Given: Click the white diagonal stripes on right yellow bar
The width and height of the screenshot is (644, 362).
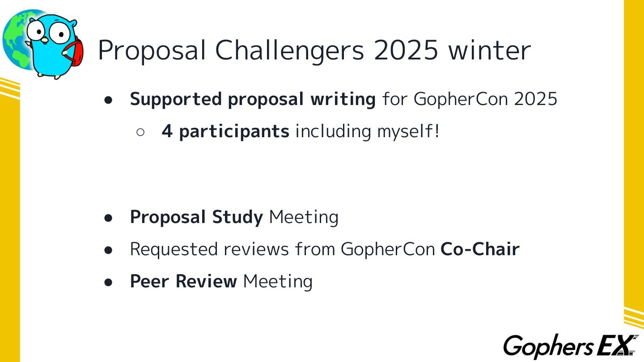Looking at the screenshot, I should point(634,317).
